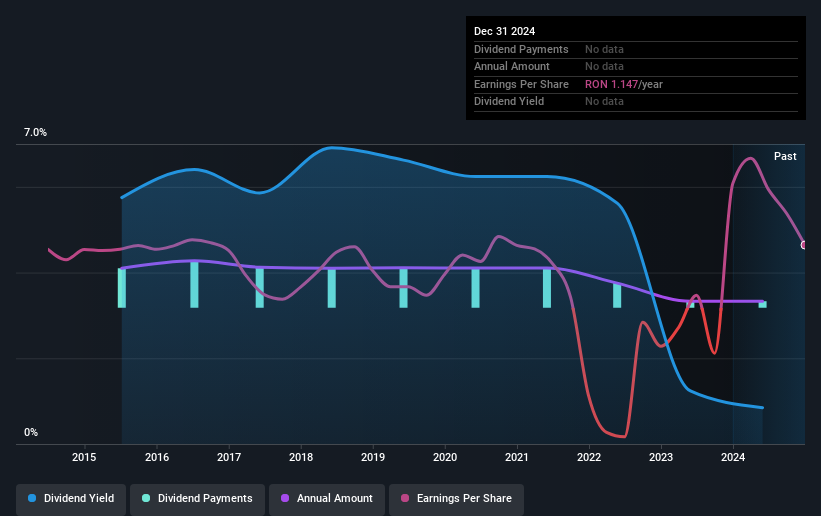
Task: Select the 2016 dividend payment bar
Action: coord(194,284)
